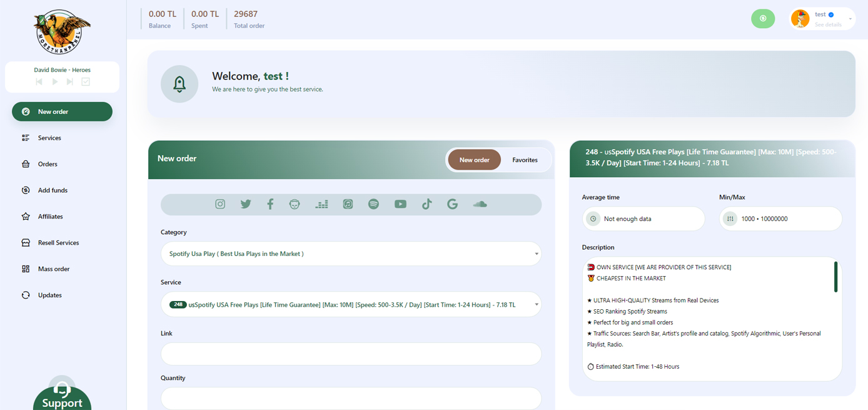Click the Resell Services store icon
The height and width of the screenshot is (410, 868).
click(26, 243)
